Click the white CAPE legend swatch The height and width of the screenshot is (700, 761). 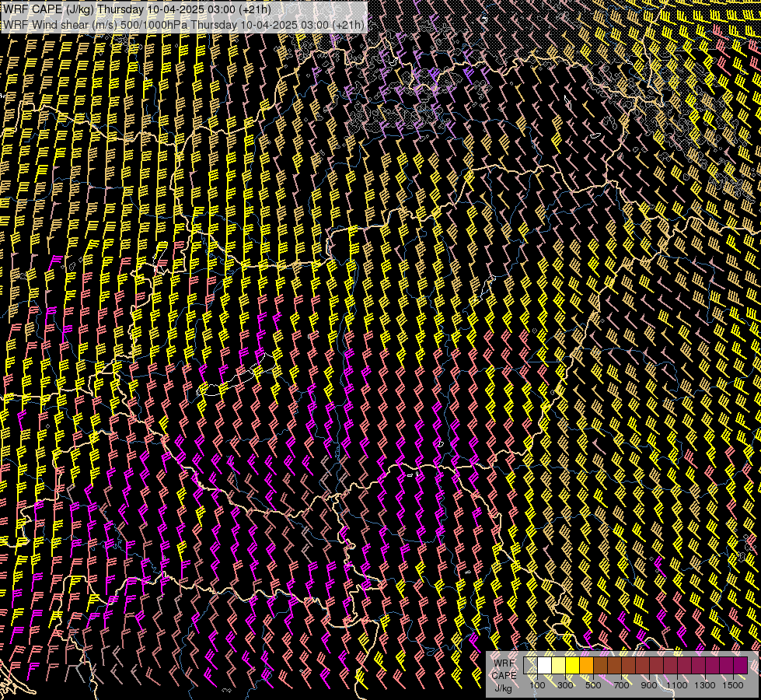click(545, 665)
